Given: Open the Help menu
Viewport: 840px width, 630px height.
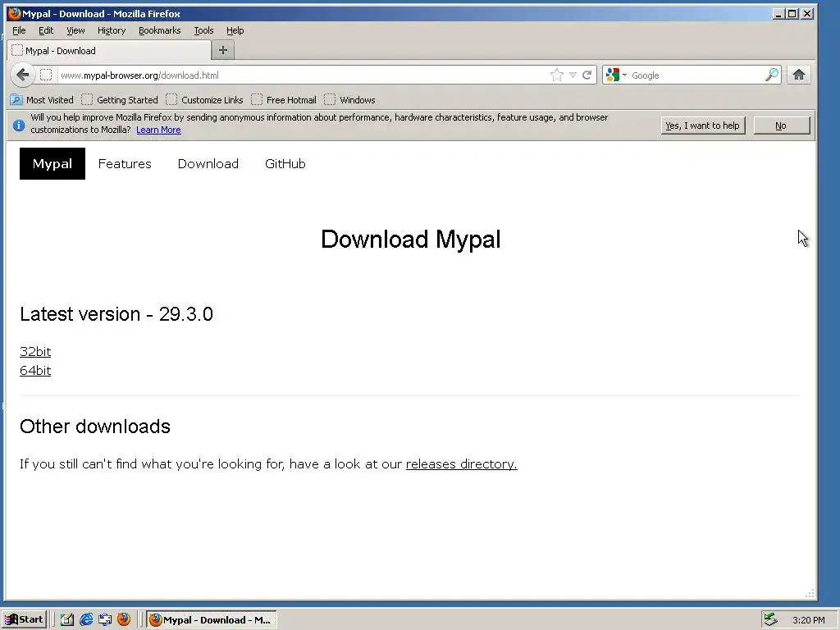Looking at the screenshot, I should [235, 30].
